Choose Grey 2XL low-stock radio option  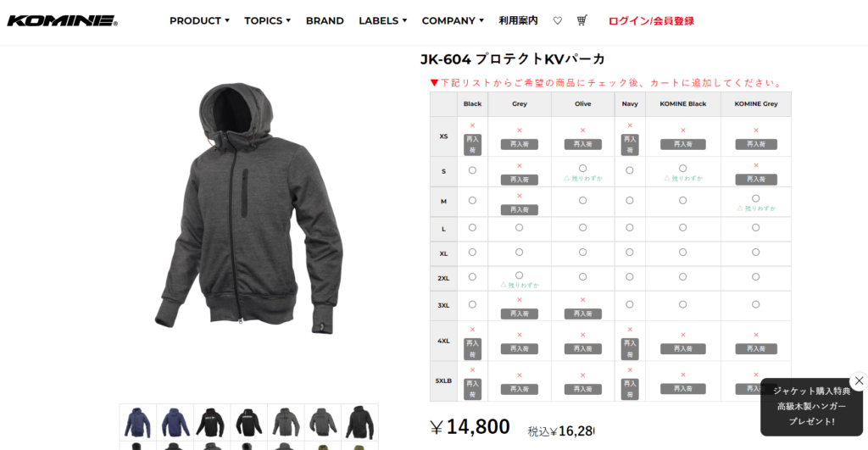[x=519, y=275]
